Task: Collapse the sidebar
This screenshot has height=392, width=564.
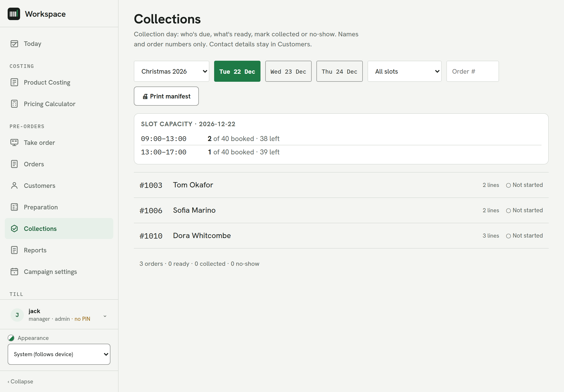Action: (x=20, y=381)
